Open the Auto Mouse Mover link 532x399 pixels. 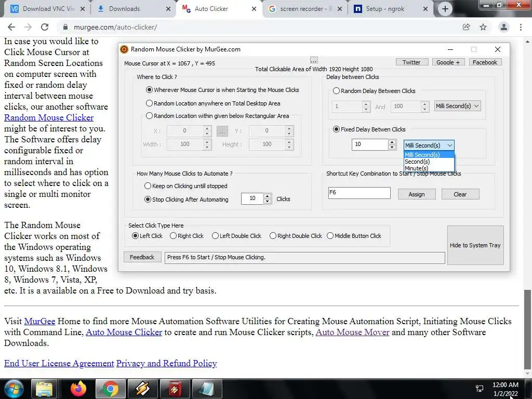pyautogui.click(x=353, y=332)
